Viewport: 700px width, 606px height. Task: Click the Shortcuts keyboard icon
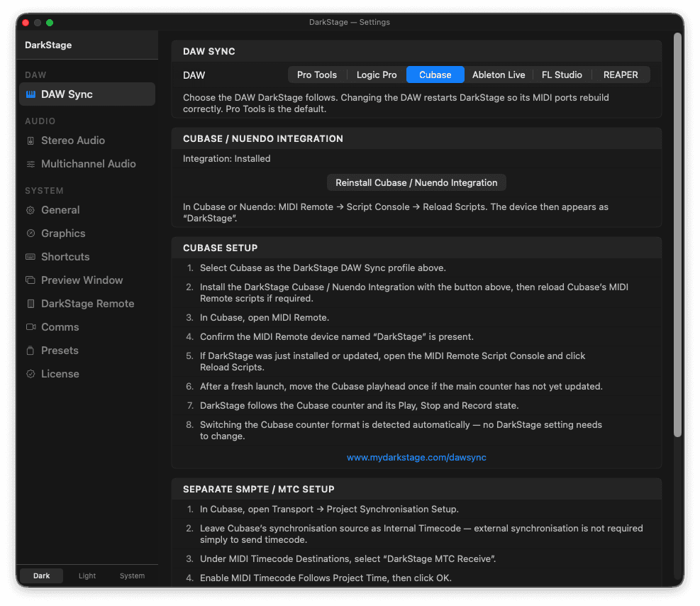30,257
